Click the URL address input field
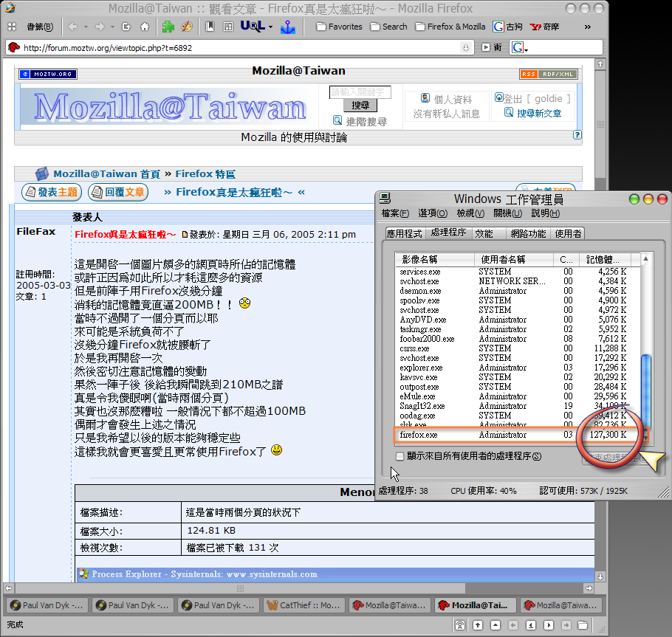672x637 pixels. (241, 47)
